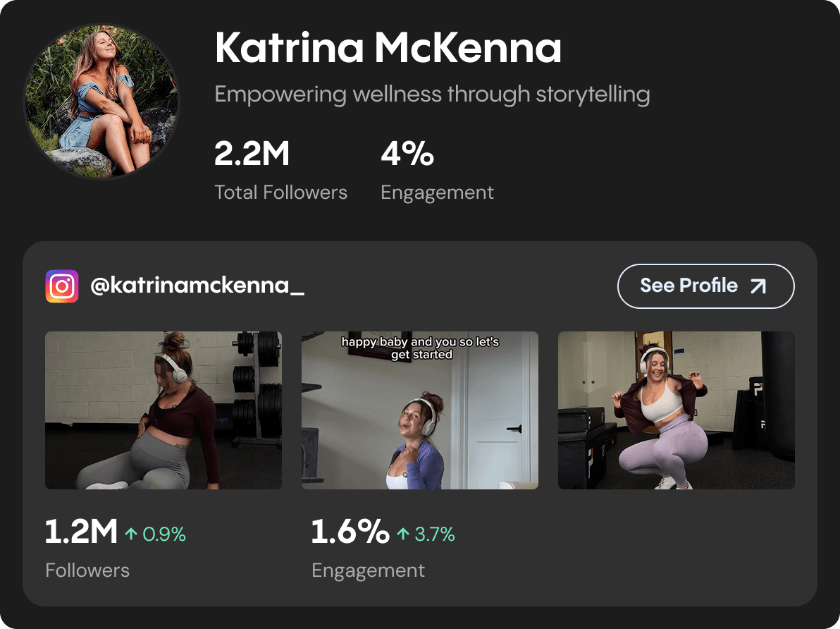This screenshot has width=840, height=629.
Task: Click the video caption text 'let's get started'
Action: click(x=444, y=348)
